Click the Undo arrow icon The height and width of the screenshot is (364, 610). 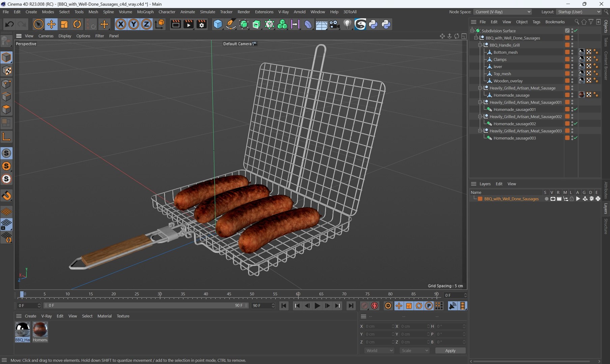(9, 24)
